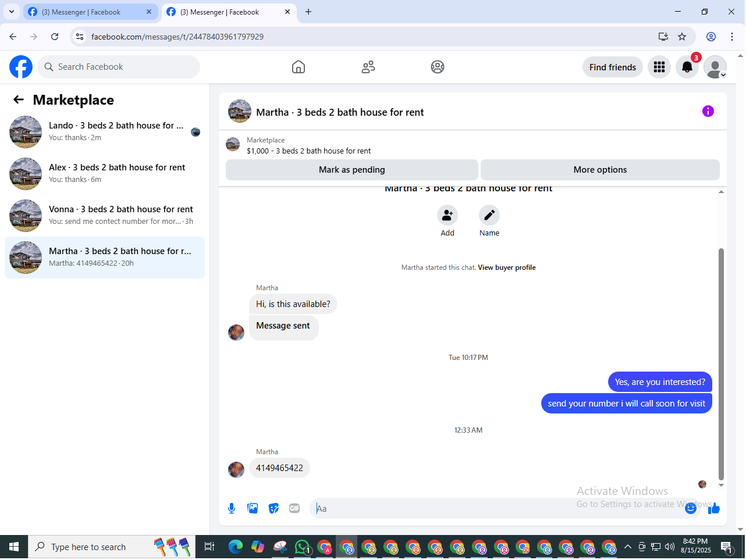Open the Friends icon in top navigation

tap(368, 67)
